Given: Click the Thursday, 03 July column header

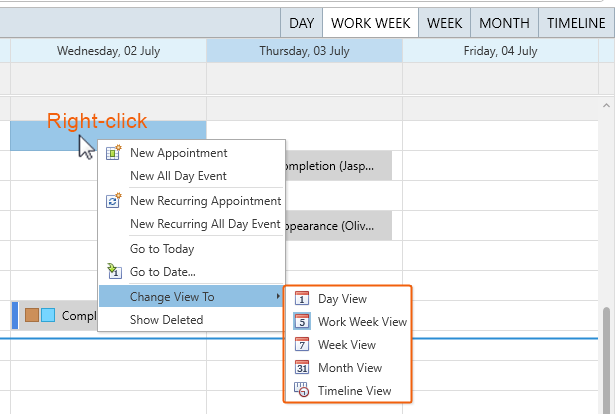Looking at the screenshot, I should [x=304, y=51].
